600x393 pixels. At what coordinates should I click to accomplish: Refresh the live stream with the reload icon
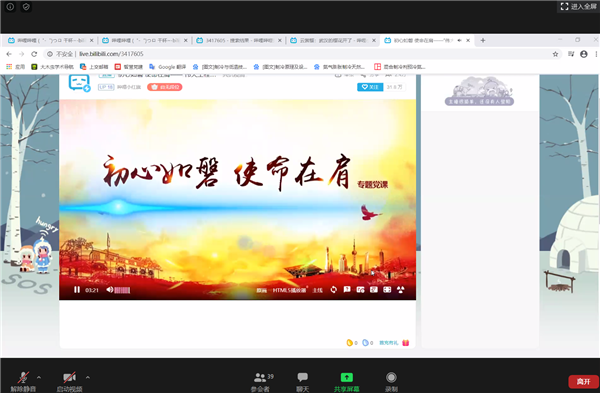[x=334, y=290]
